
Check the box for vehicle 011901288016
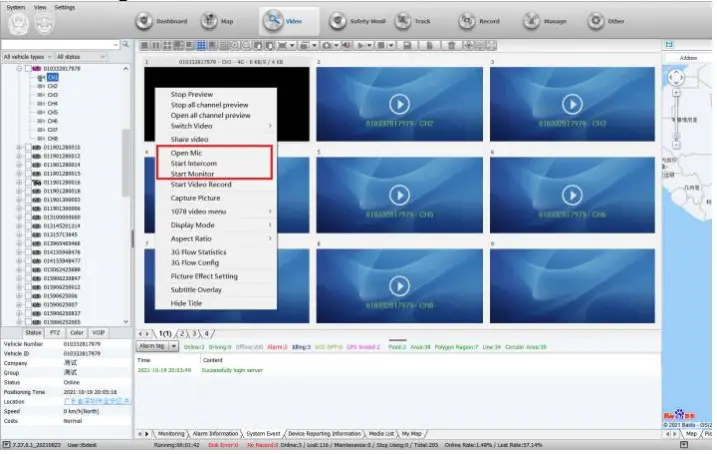pos(28,182)
